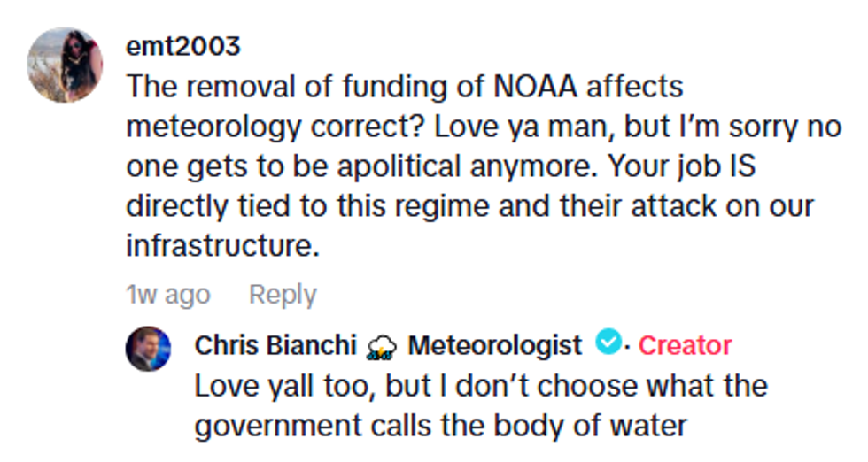Screen dimensions: 868x462
Task: Open emt2003's profile picture
Action: click(64, 65)
